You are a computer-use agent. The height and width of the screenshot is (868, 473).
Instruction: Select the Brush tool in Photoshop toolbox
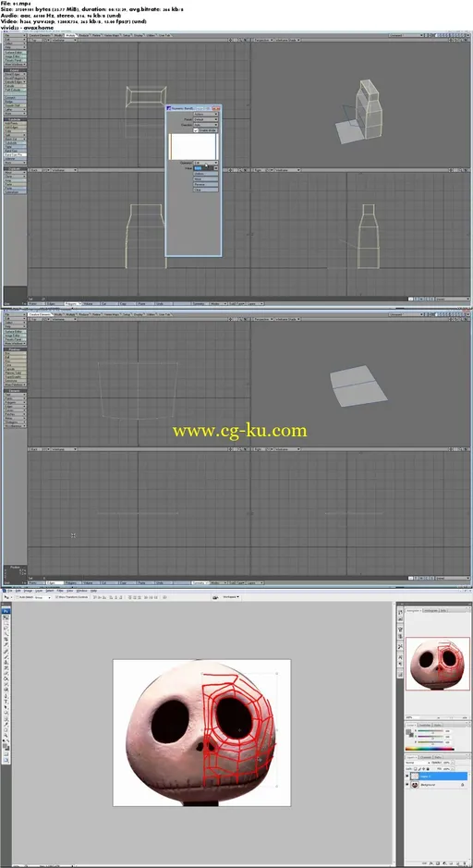(6, 657)
